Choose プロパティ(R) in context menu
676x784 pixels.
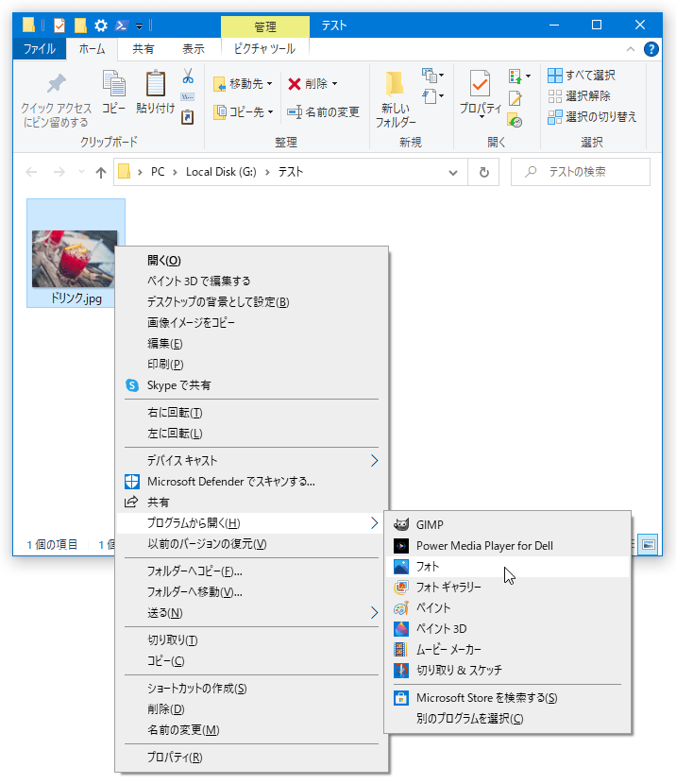click(x=251, y=758)
